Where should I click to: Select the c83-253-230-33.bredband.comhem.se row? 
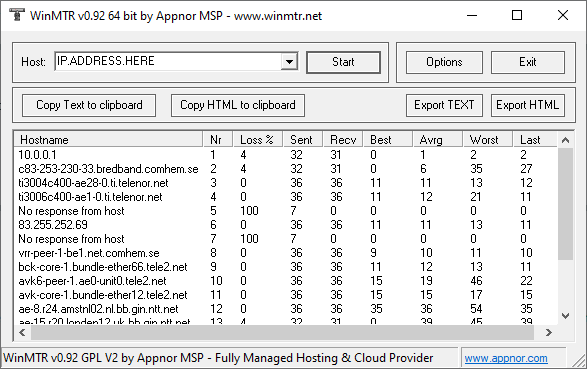(x=286, y=169)
